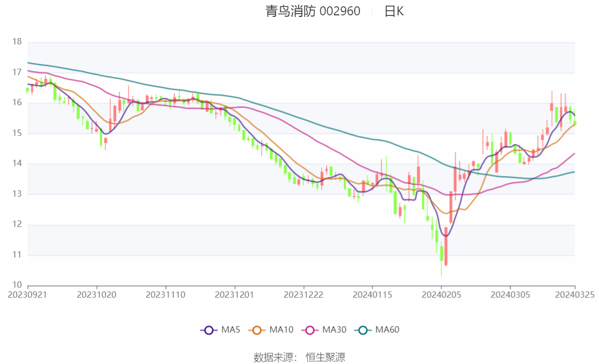Hide the MA30 line using its legend text

334,330
